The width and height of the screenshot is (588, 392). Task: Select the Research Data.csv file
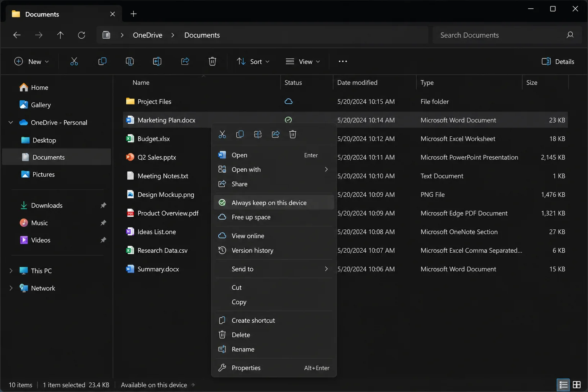345,250
